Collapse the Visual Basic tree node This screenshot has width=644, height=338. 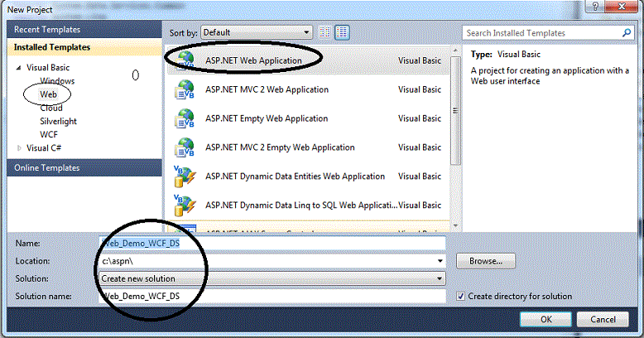click(18, 68)
